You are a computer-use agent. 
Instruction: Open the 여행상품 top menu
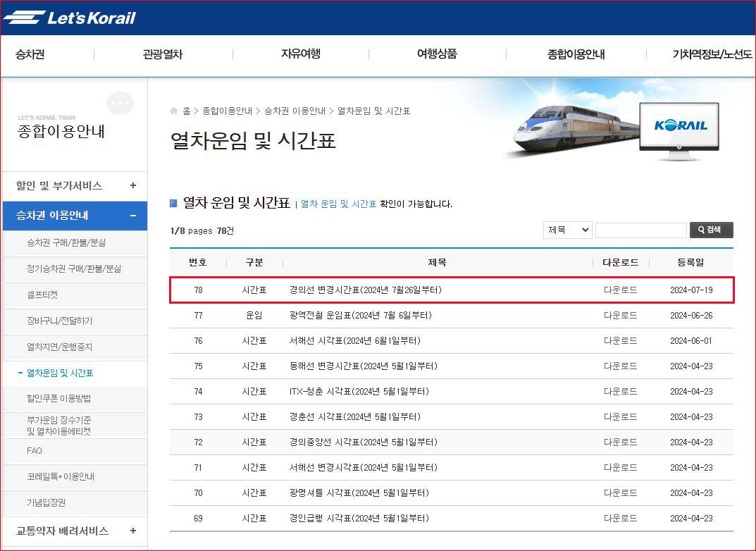(437, 54)
